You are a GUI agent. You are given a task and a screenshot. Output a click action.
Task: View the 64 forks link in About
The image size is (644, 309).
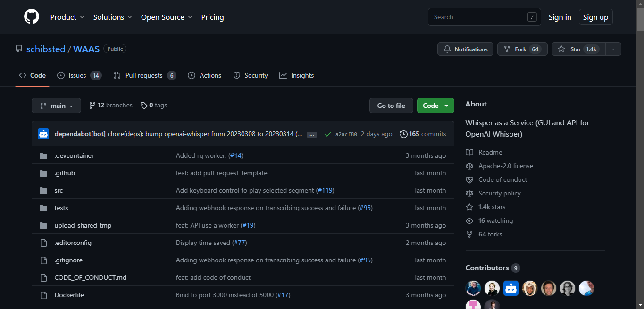tap(484, 234)
